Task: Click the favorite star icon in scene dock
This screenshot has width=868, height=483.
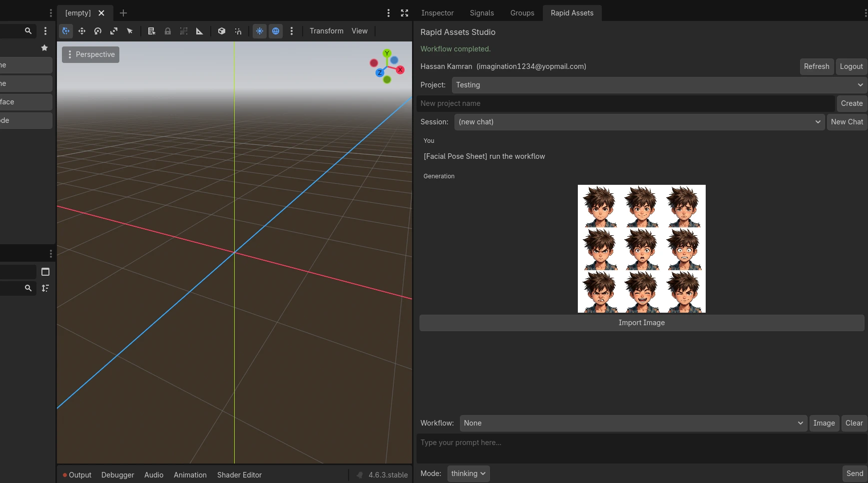Action: click(x=44, y=48)
